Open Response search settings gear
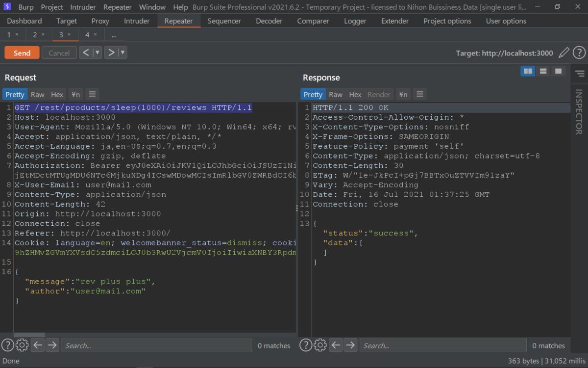The height and width of the screenshot is (368, 588). (x=320, y=345)
